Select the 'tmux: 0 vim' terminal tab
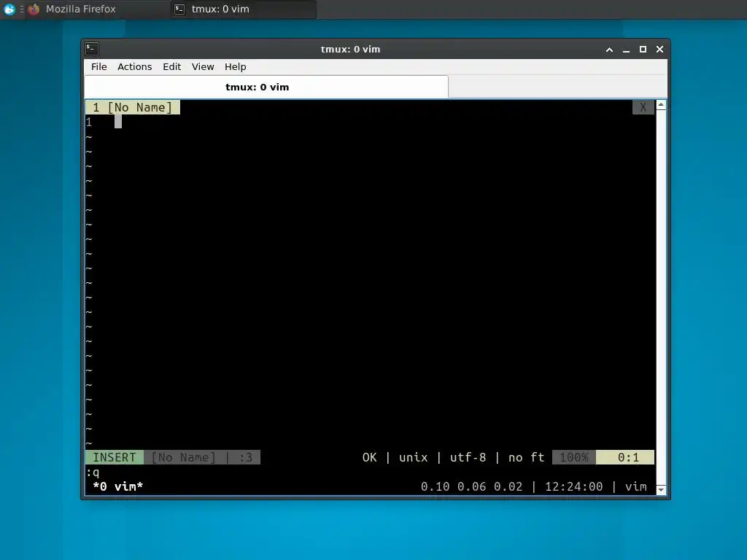 coord(266,87)
